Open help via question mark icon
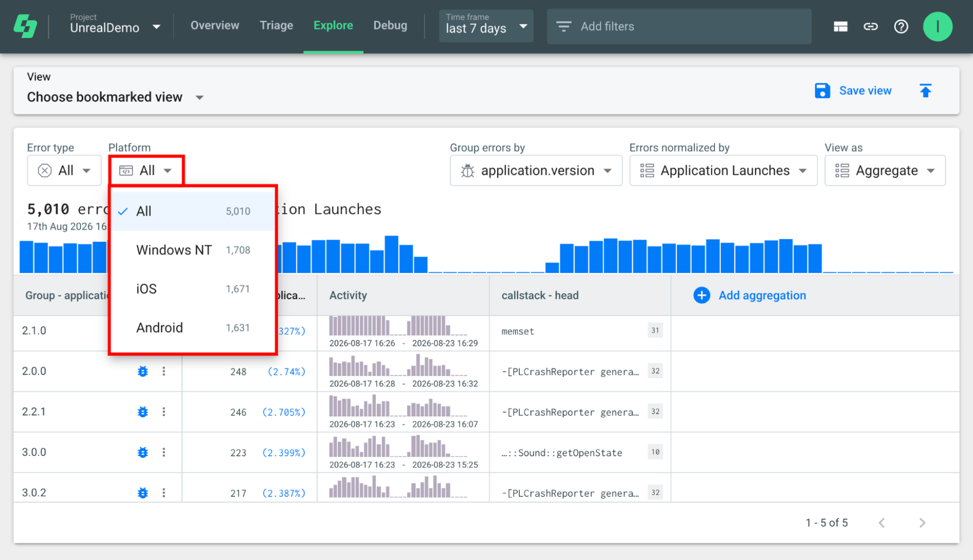This screenshot has width=973, height=560. [901, 26]
